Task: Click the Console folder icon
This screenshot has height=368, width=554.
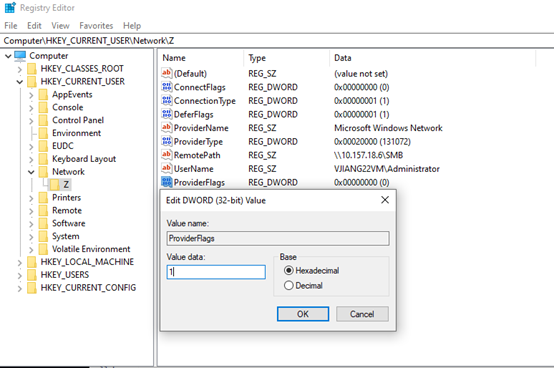Action: coord(43,107)
